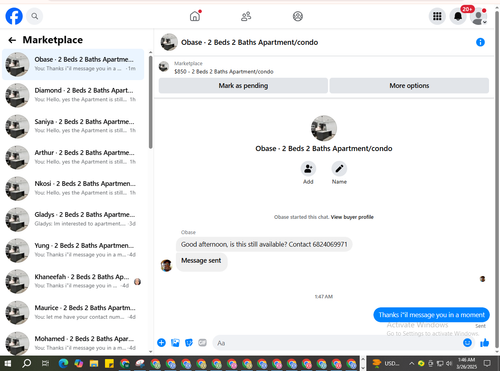Open the Nkosi conversation
Screen dimensions: 500x371
[x=73, y=188]
